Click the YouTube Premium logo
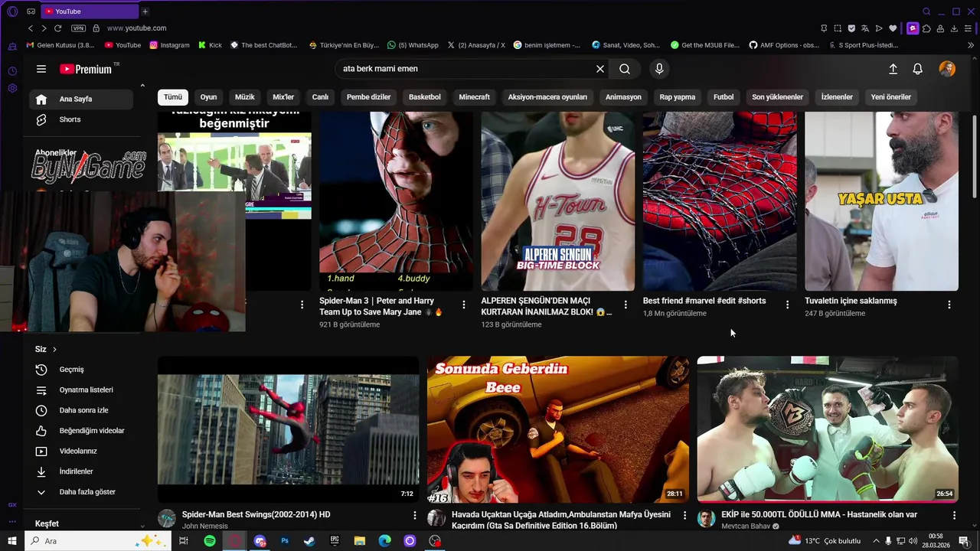Screen dimensions: 980x551 (x=87, y=69)
